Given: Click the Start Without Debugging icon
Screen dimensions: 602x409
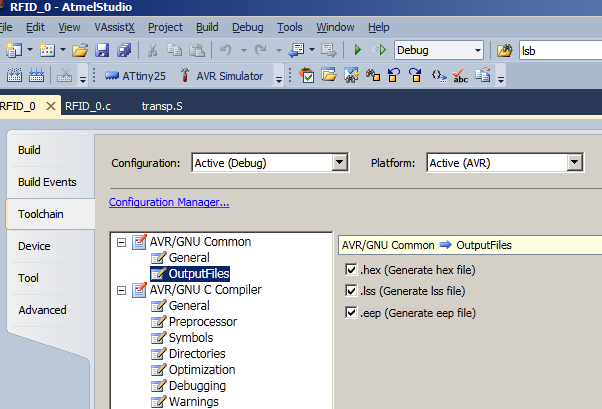Looking at the screenshot, I should click(x=379, y=50).
